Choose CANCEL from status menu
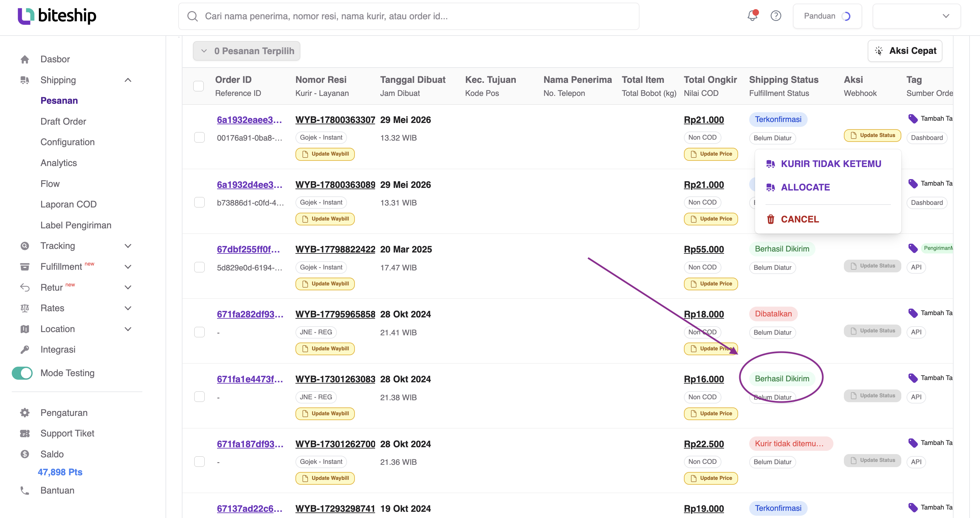 [x=828, y=219]
